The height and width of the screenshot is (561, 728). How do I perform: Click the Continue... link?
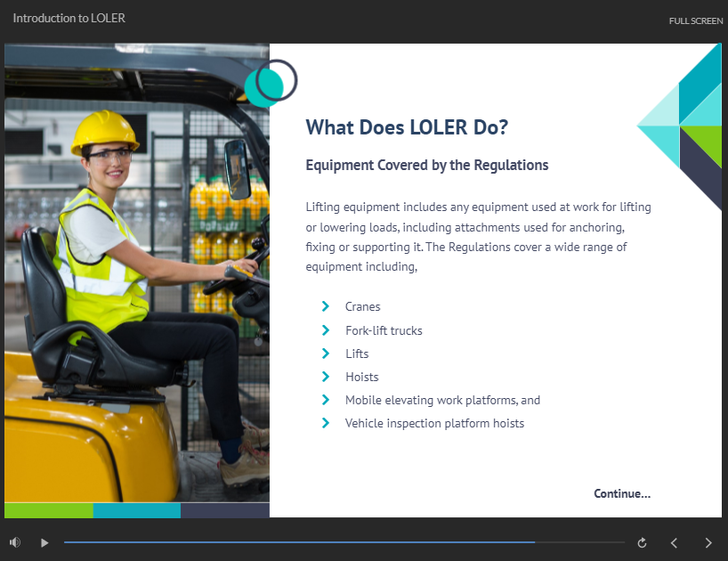[622, 493]
